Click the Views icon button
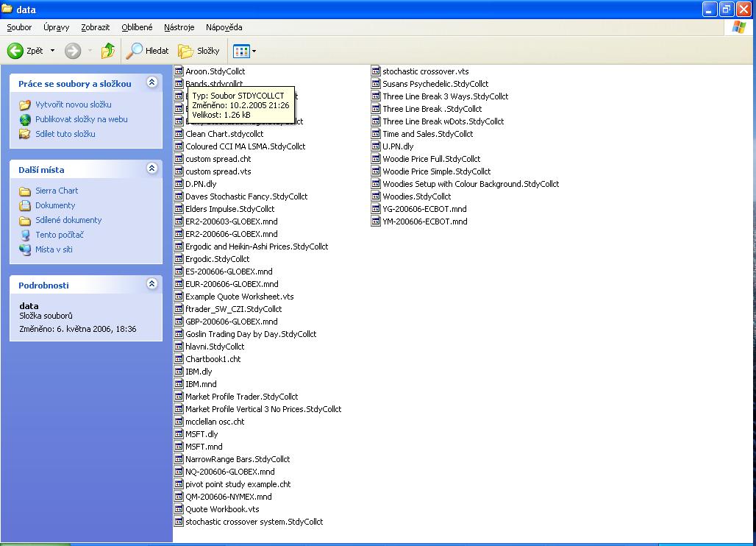 (241, 51)
